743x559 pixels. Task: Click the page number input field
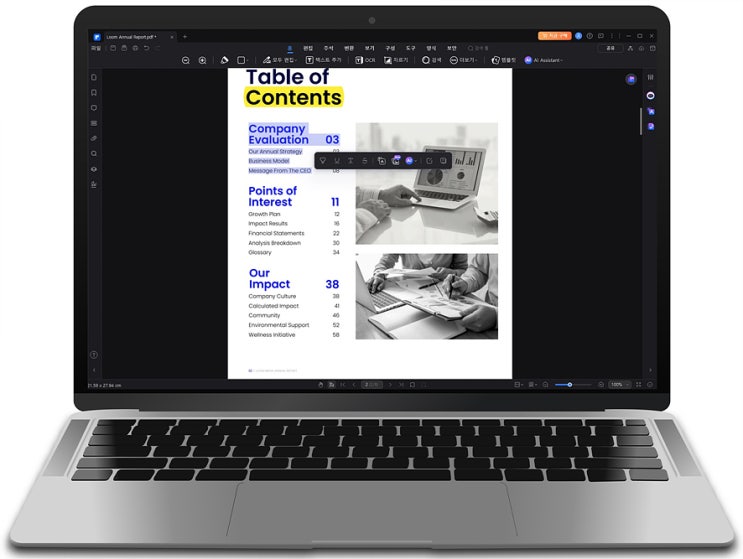point(372,385)
